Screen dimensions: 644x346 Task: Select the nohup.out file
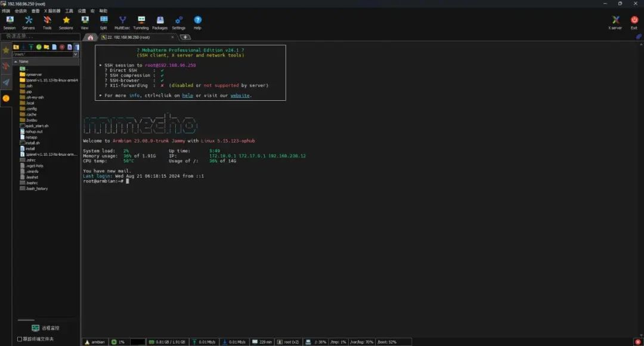click(x=31, y=131)
